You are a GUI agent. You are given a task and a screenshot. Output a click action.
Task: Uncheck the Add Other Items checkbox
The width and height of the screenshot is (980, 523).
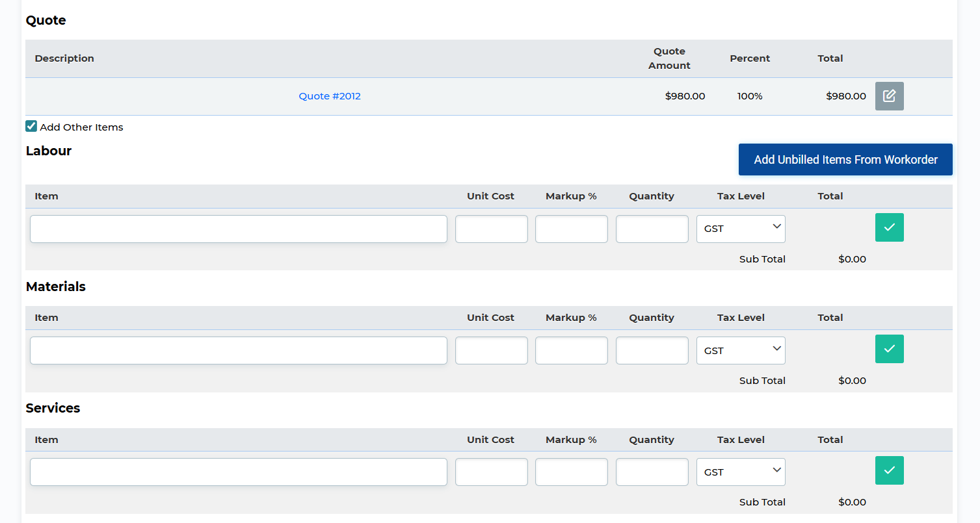click(31, 127)
